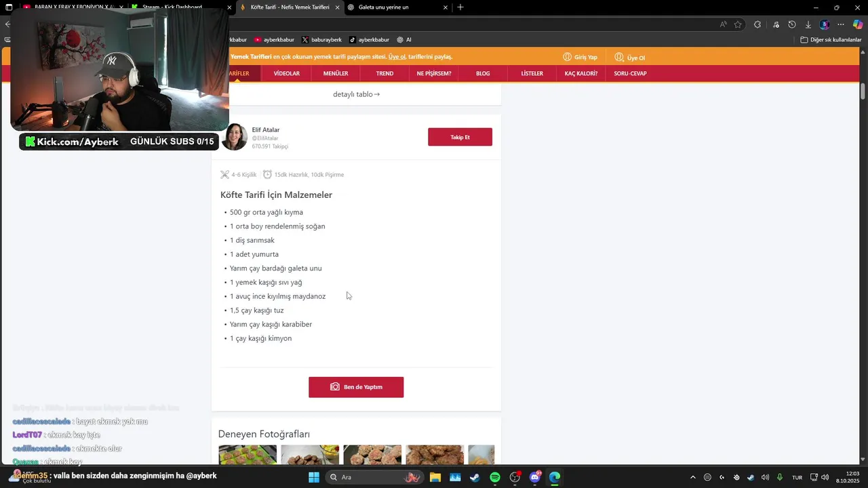Open Elif Atalar's profile picture

coord(235,137)
